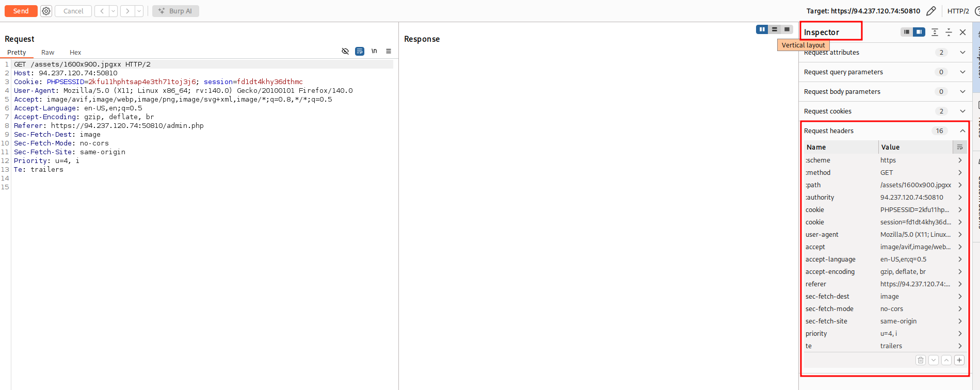The height and width of the screenshot is (390, 980).
Task: Expand all Inspector sections icon
Action: [x=935, y=32]
